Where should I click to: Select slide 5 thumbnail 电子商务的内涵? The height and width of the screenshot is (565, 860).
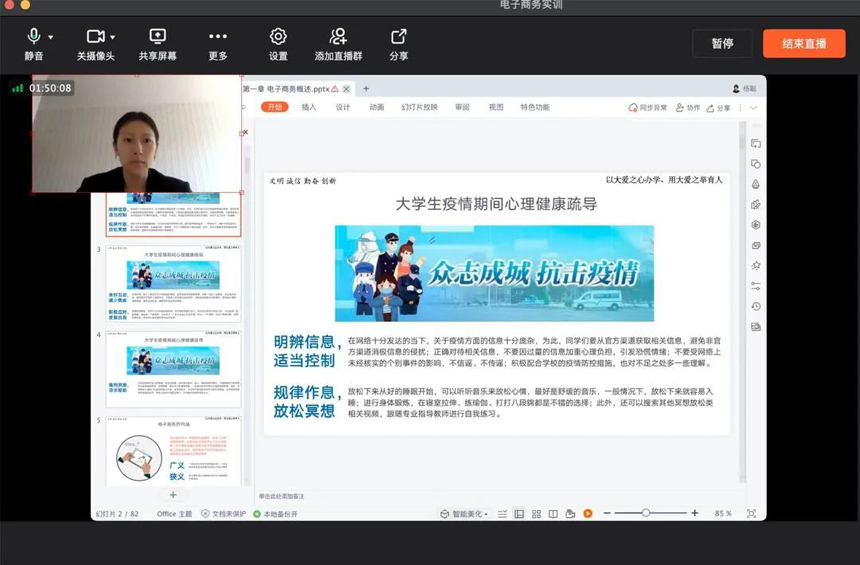(173, 451)
